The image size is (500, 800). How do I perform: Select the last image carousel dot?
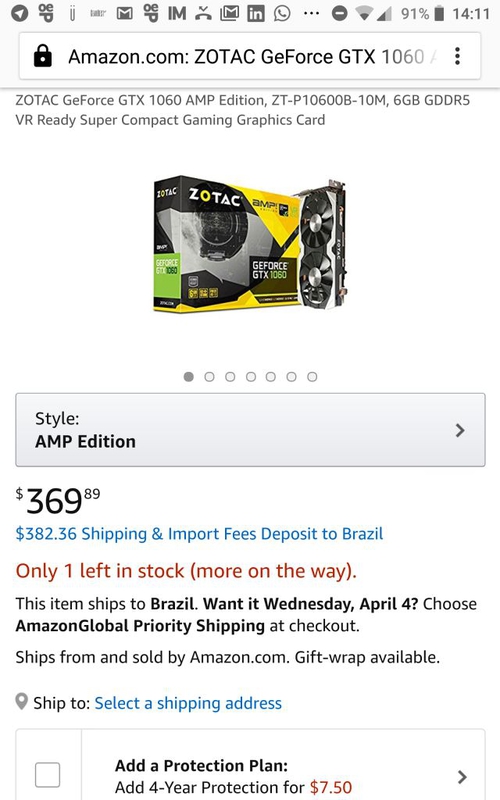click(x=312, y=377)
